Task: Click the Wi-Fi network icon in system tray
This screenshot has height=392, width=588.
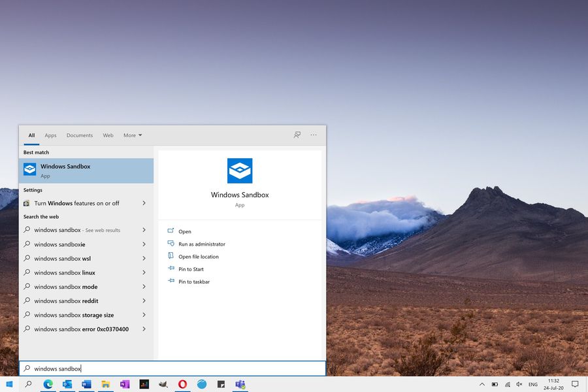Action: [x=508, y=384]
